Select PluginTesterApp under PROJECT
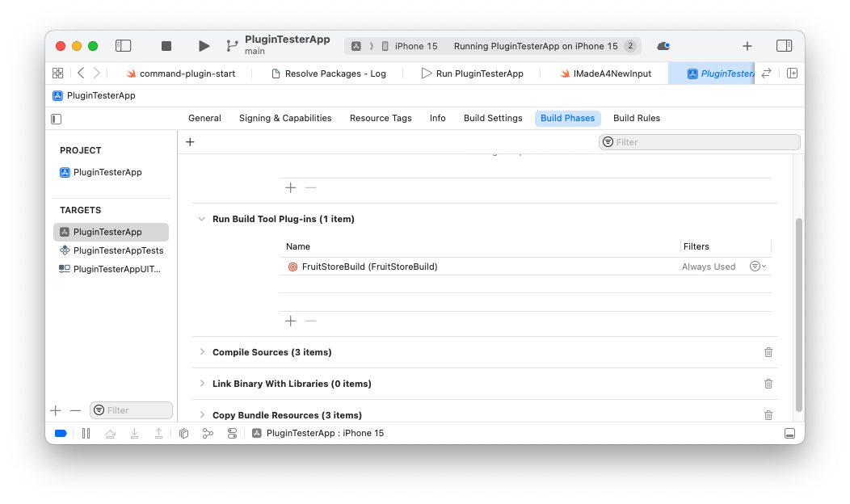 [101, 172]
